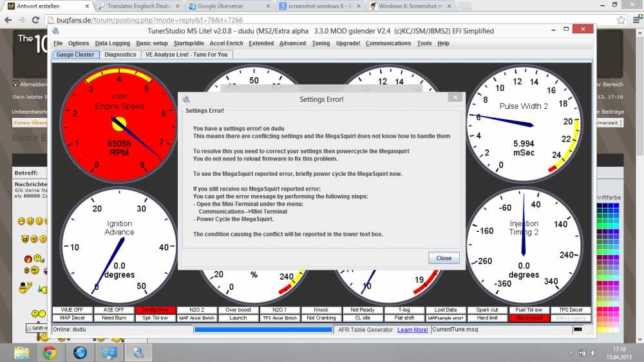This screenshot has width=644, height=362.
Task: Click Chrome's bookmark star icon
Action: pyautogui.click(x=621, y=20)
